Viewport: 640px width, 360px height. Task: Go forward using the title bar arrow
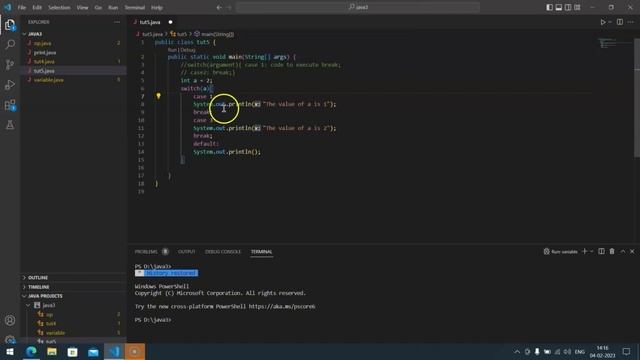point(229,7)
